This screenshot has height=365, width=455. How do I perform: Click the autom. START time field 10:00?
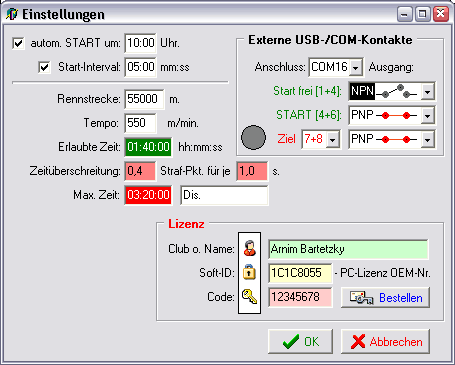click(x=140, y=43)
